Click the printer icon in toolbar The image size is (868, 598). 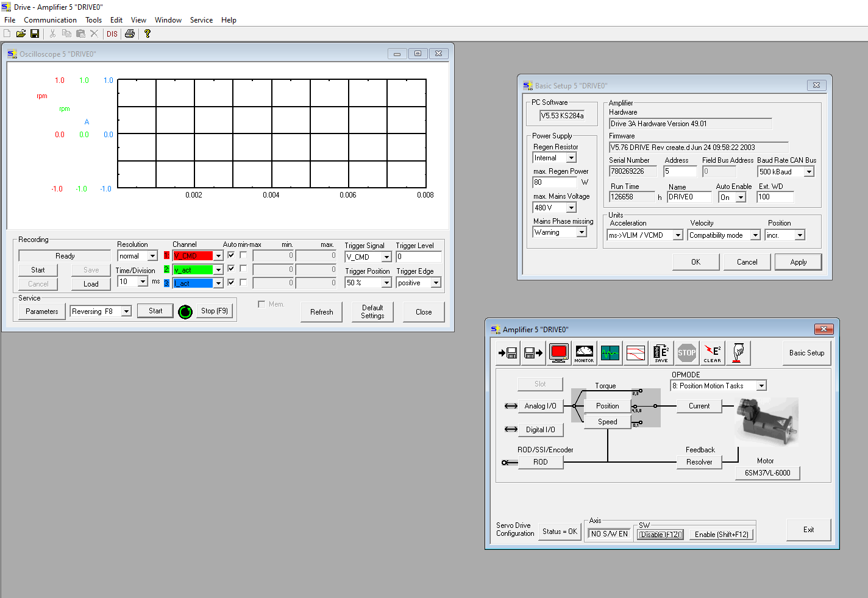pos(130,34)
